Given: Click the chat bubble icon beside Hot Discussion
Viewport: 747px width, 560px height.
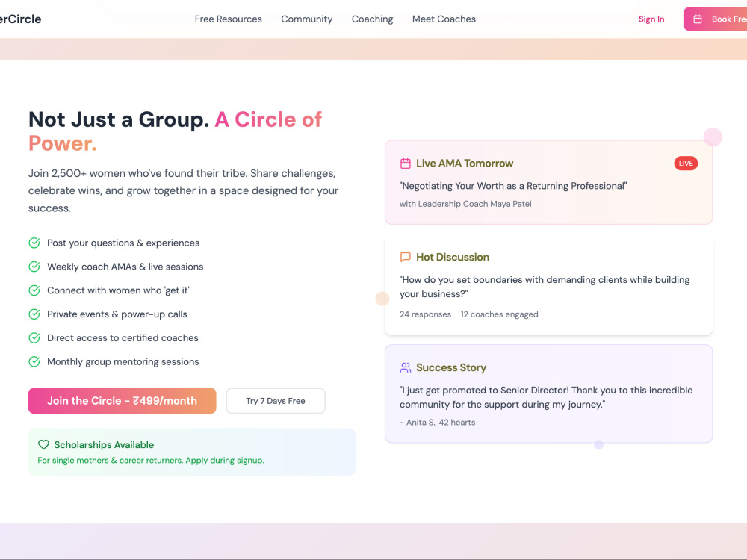Looking at the screenshot, I should (406, 257).
